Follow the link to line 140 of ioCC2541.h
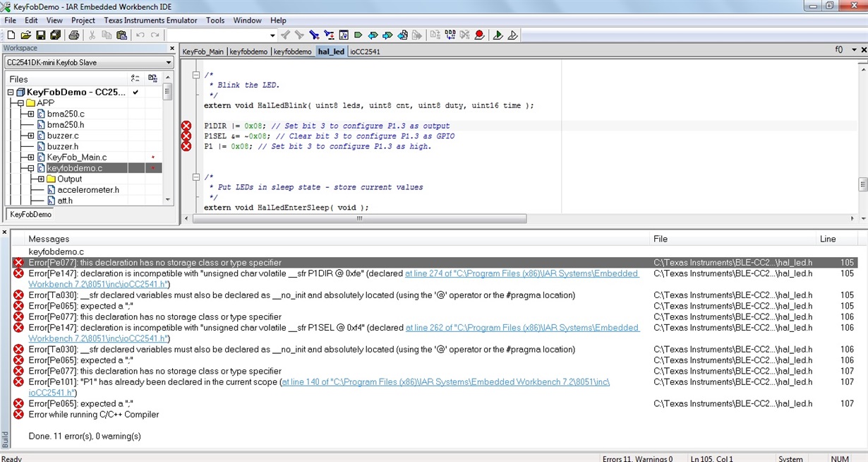 tap(445, 382)
